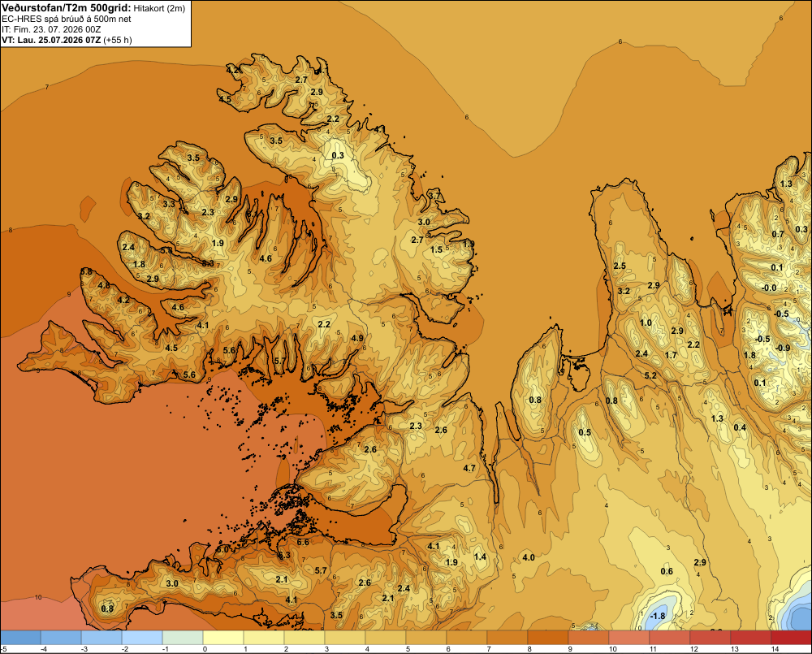Select the 5 to 6 legend swatch

[x=426, y=638]
